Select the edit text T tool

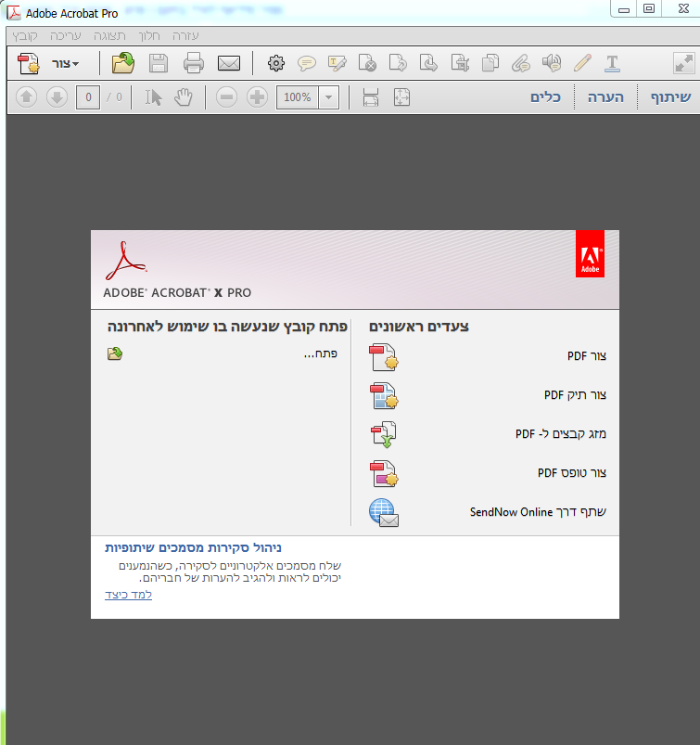tap(612, 63)
